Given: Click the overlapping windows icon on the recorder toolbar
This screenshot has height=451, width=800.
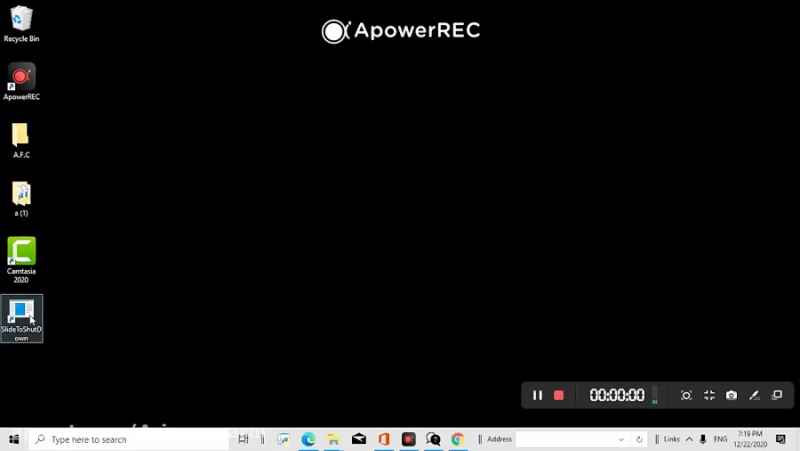Looking at the screenshot, I should point(777,396).
